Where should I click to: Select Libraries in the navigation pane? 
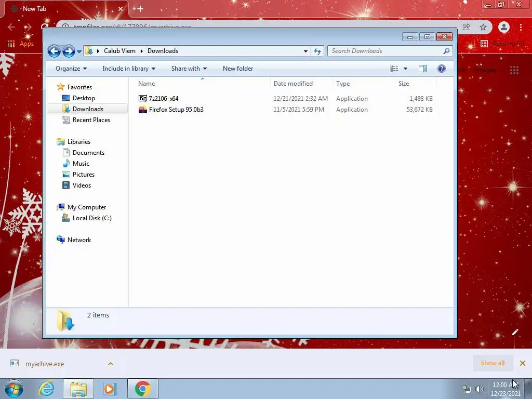(x=79, y=141)
